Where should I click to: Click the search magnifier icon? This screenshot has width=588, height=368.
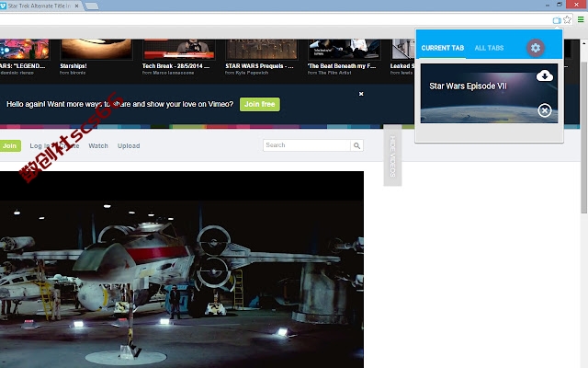click(356, 145)
